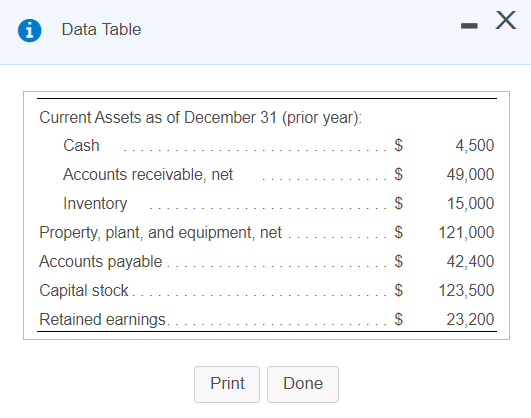
Task: Click the 121,000 value
Action: [x=466, y=233]
